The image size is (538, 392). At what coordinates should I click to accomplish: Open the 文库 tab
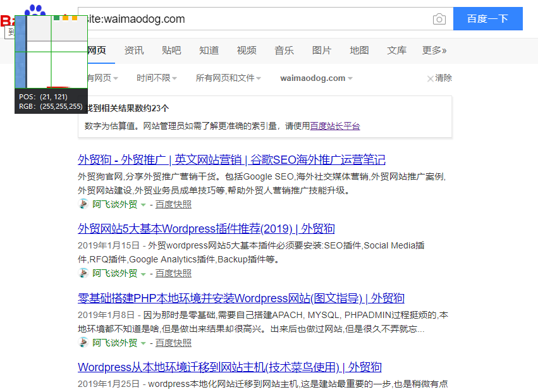[x=397, y=51]
